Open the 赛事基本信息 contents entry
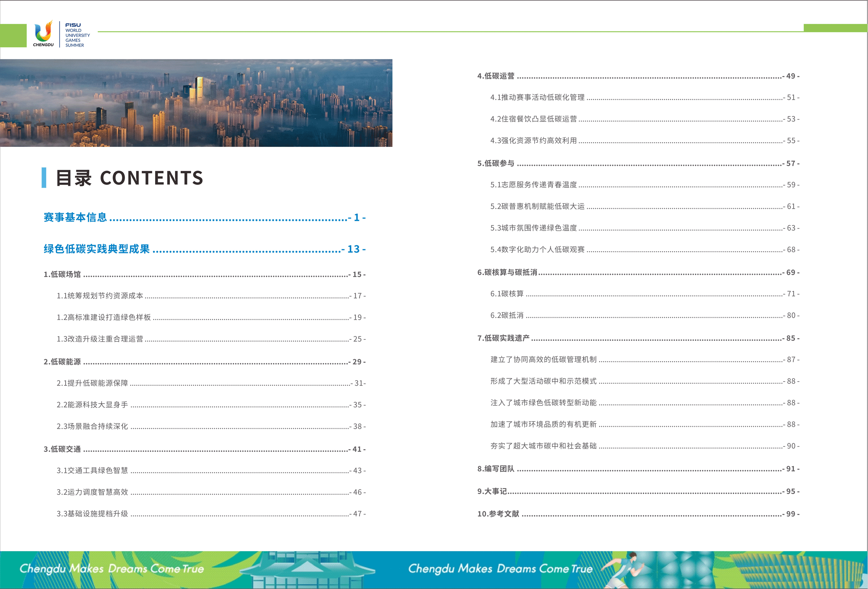 click(x=204, y=217)
